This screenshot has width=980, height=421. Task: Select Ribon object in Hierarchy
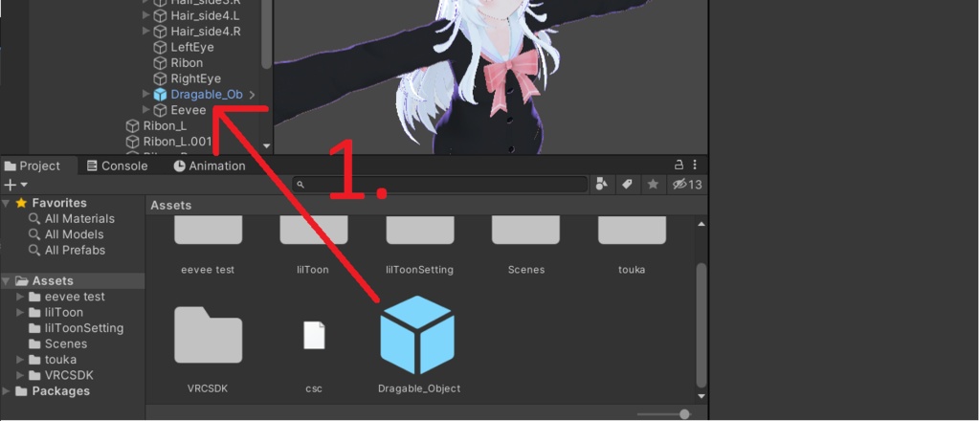coord(187,63)
